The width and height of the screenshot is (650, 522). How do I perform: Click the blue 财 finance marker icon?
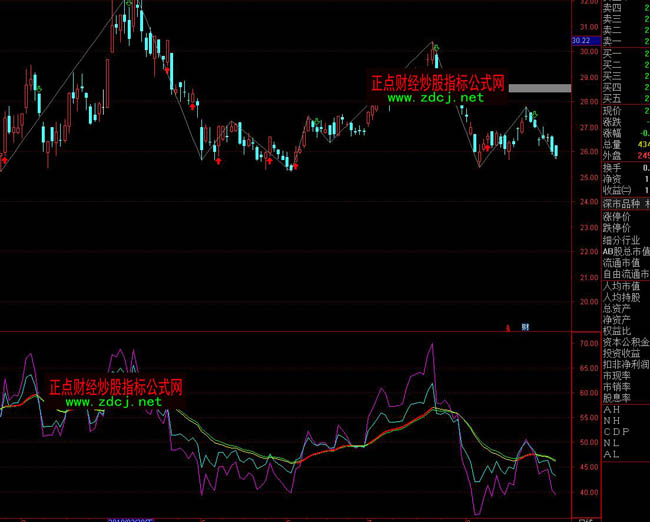(x=525, y=326)
